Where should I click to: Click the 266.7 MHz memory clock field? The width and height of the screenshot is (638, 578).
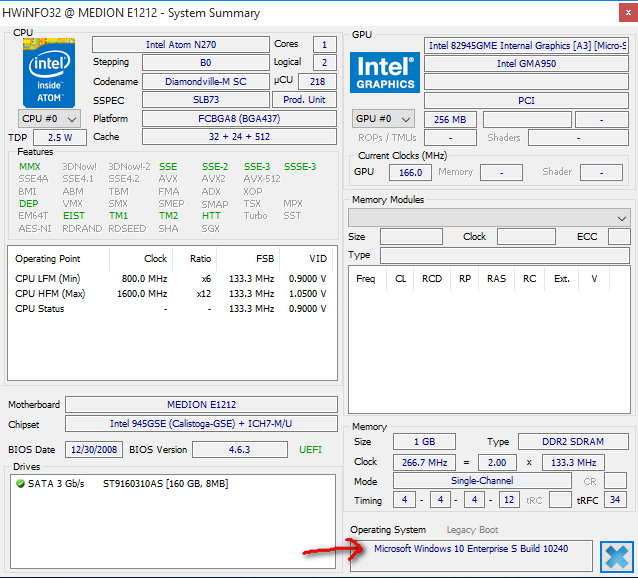[424, 462]
